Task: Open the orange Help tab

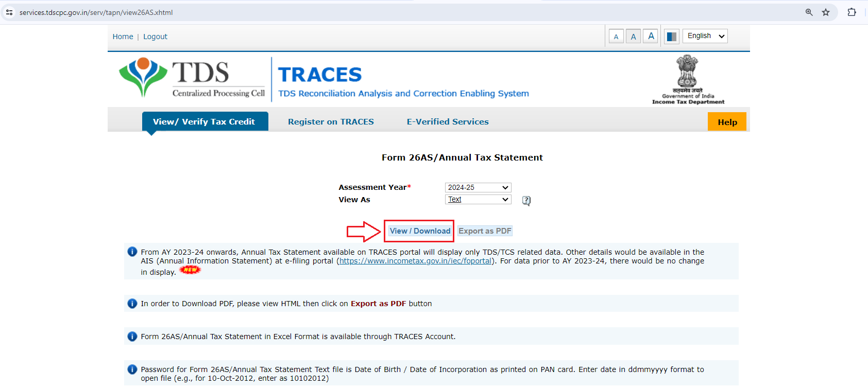Action: coord(727,121)
